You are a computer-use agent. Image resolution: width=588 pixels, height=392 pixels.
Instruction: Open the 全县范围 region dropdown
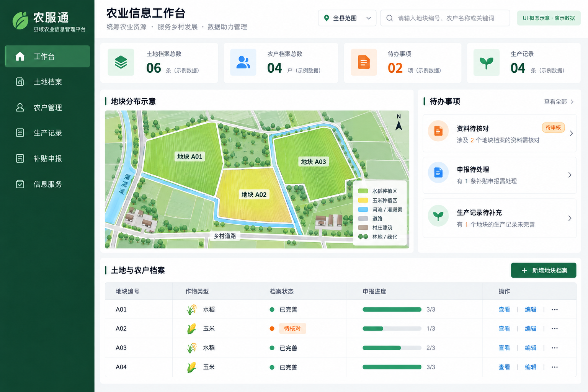[x=347, y=18]
